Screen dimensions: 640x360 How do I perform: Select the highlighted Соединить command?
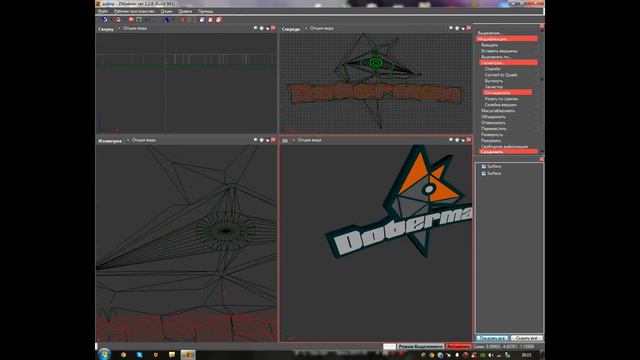click(x=508, y=152)
